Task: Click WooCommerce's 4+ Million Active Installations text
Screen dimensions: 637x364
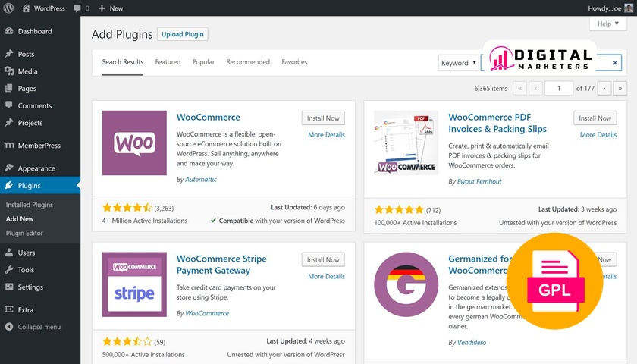Action: (145, 221)
